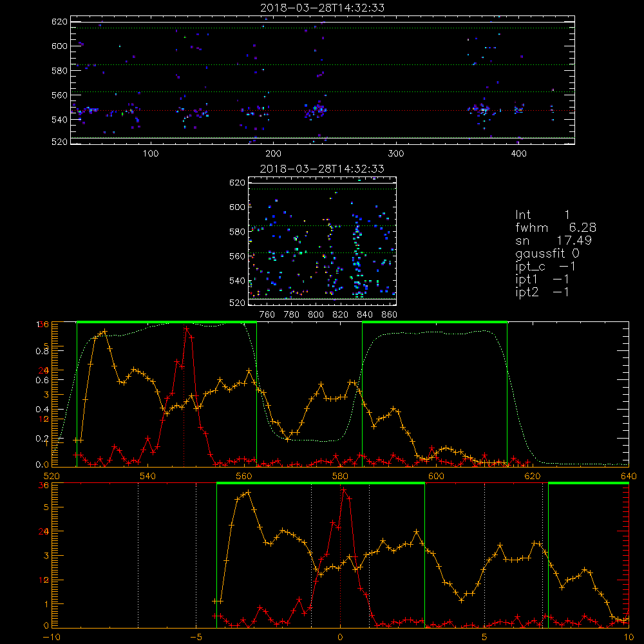Click the red peak at 0 in the bottom plot
This screenshot has width=644, height=644.
click(x=344, y=490)
